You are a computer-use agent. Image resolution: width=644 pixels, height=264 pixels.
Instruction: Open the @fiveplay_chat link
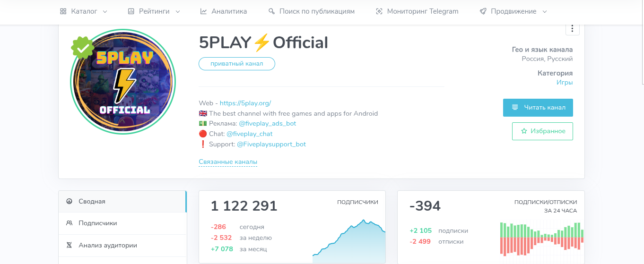pyautogui.click(x=249, y=134)
